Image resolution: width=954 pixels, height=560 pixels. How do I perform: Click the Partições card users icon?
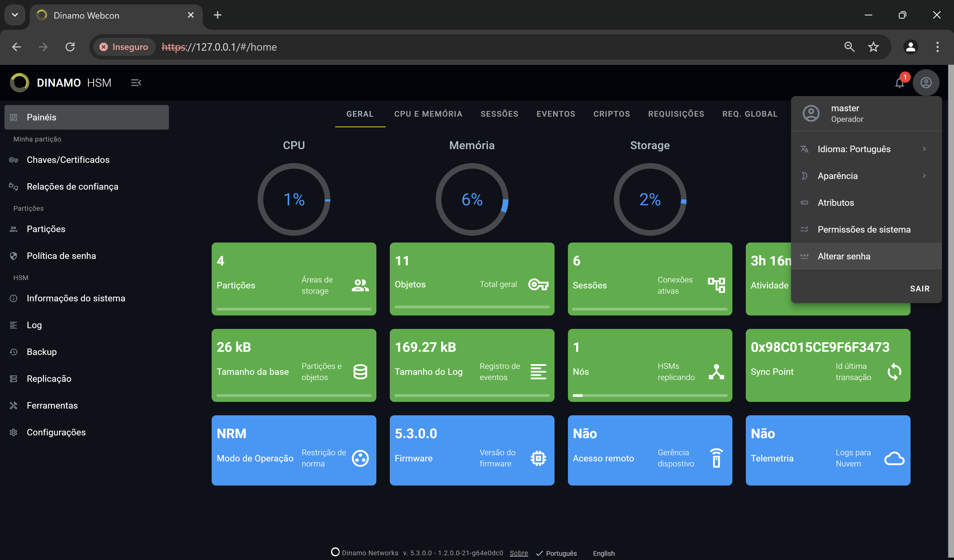point(360,285)
